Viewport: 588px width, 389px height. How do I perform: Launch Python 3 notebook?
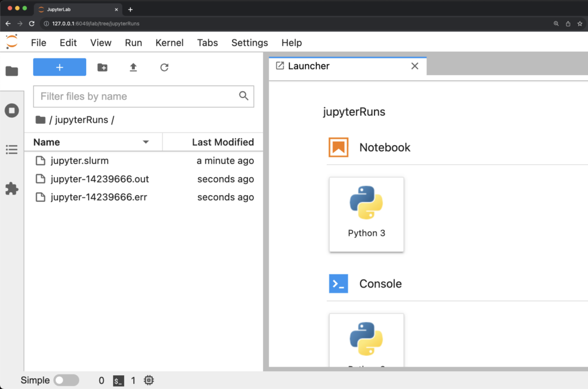(x=366, y=215)
